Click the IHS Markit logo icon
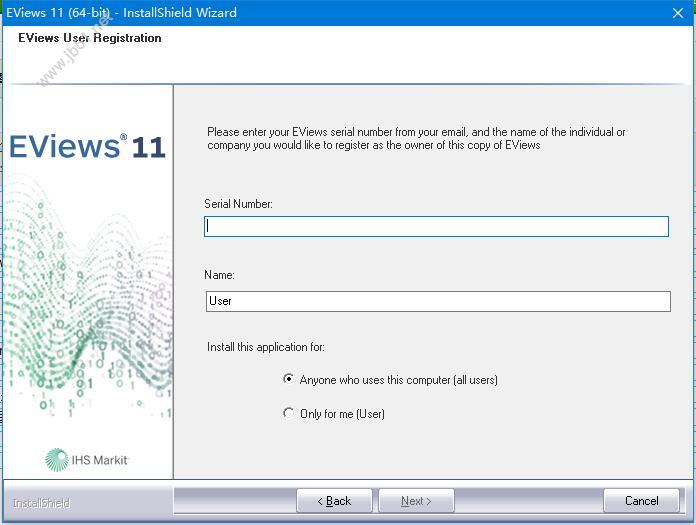The width and height of the screenshot is (696, 525). click(56, 460)
